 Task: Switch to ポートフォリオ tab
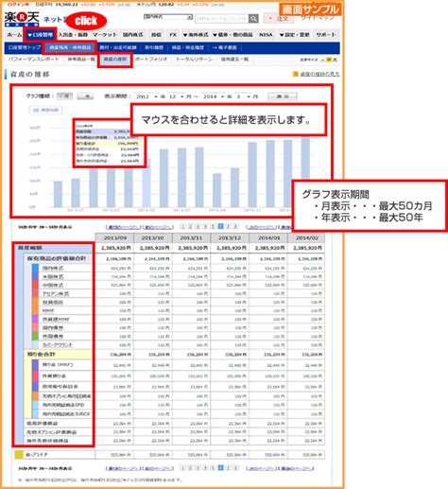151,60
